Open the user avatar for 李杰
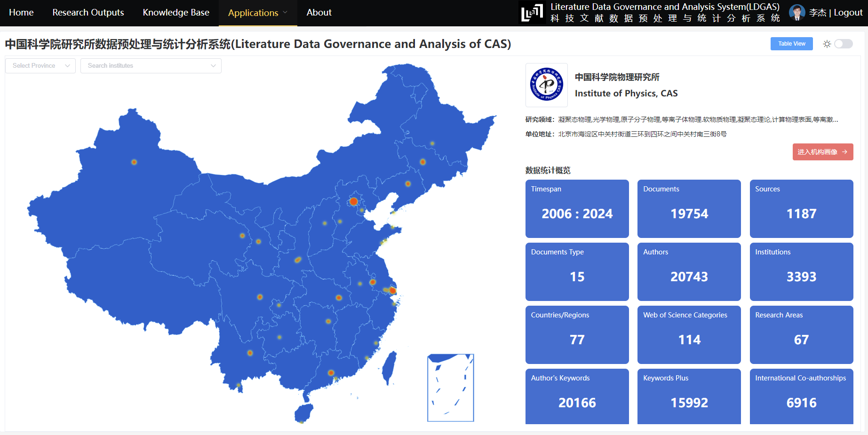Screen dimensions: 868x435 click(x=797, y=13)
